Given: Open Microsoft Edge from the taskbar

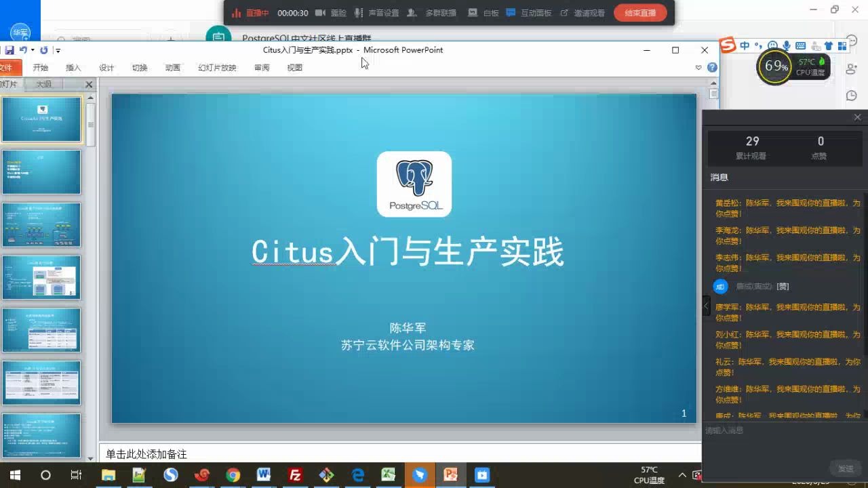Looking at the screenshot, I should click(x=357, y=475).
